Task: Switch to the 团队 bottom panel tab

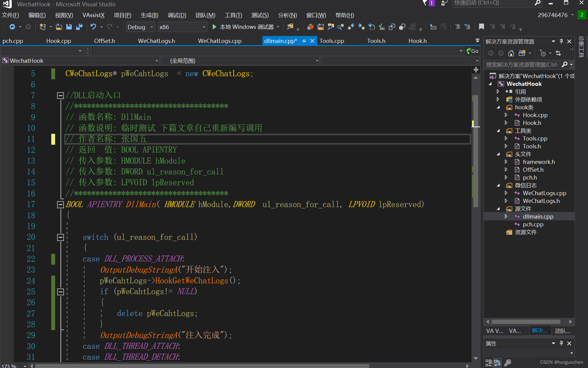Action: coord(562,331)
